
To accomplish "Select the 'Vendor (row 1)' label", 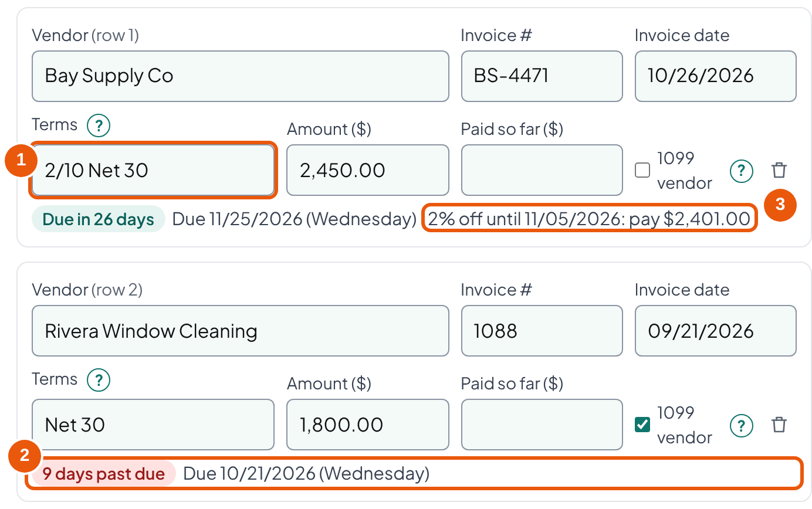I will [86, 36].
